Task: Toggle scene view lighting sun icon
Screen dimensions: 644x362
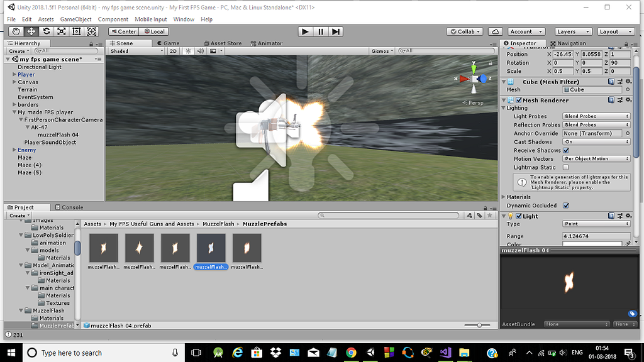Action: tap(188, 50)
